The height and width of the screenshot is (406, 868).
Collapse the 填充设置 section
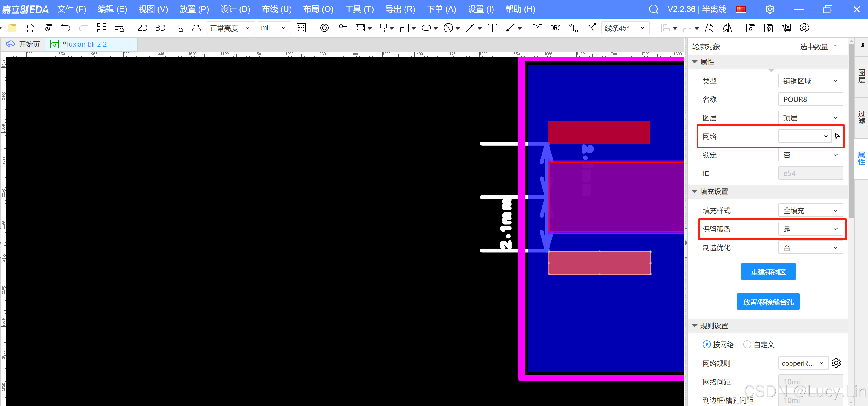(694, 191)
